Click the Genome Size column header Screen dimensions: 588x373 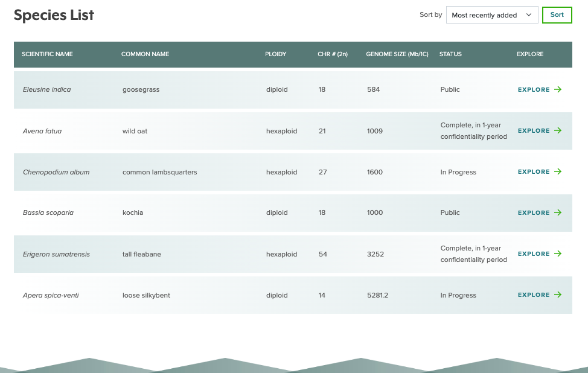click(397, 54)
